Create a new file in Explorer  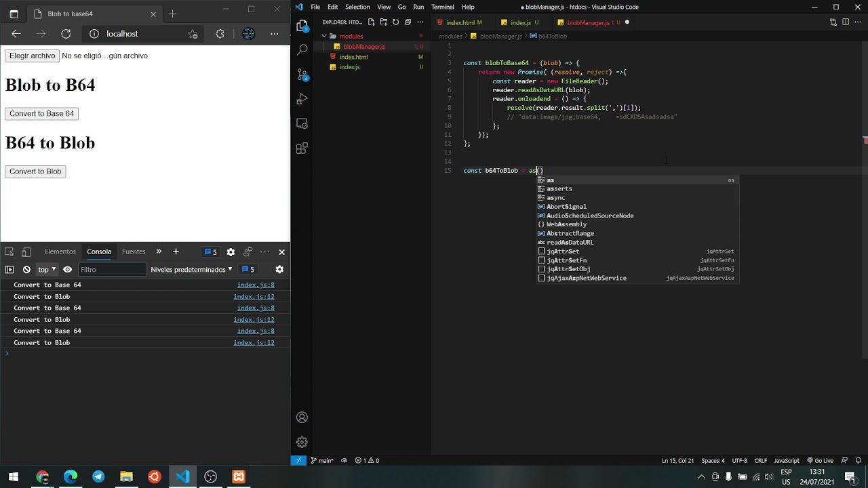coord(371,22)
